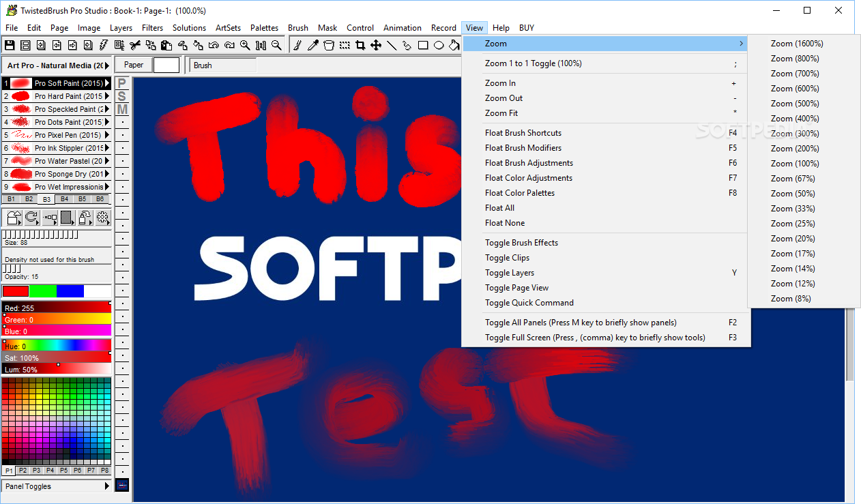
Task: Toggle the P button beside brush list
Action: (122, 83)
